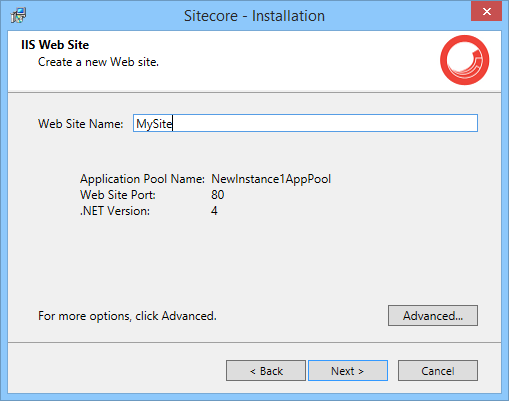
Task: Go to previous step with Back
Action: coord(266,370)
